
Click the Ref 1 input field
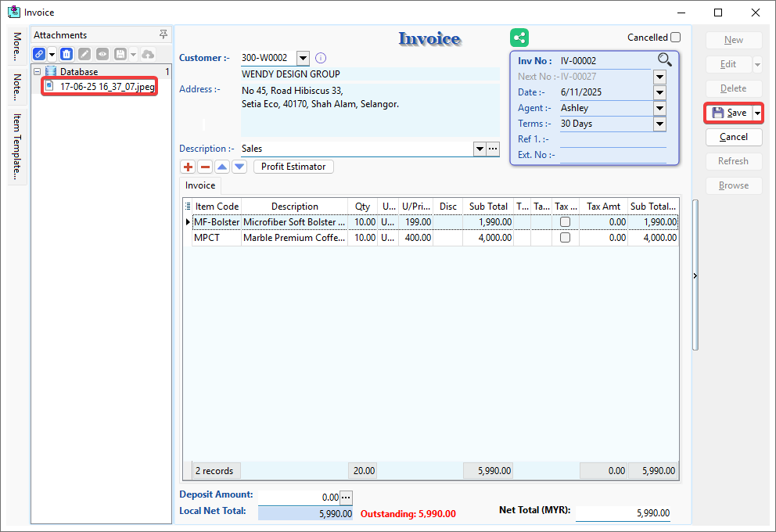pos(613,139)
